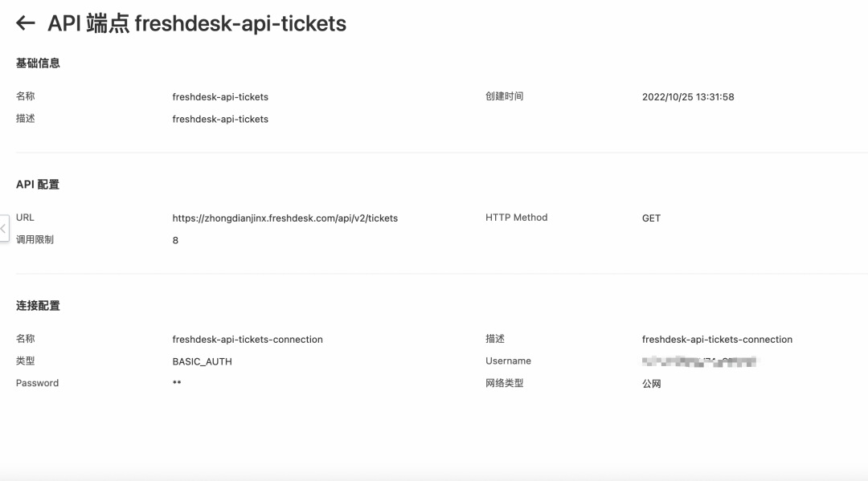Click the API 配置 section heading

tap(38, 184)
